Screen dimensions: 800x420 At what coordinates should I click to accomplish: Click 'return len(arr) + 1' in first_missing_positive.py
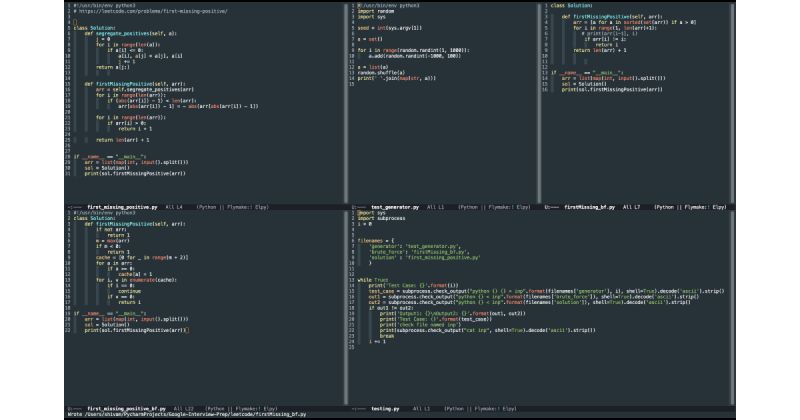tap(122, 140)
